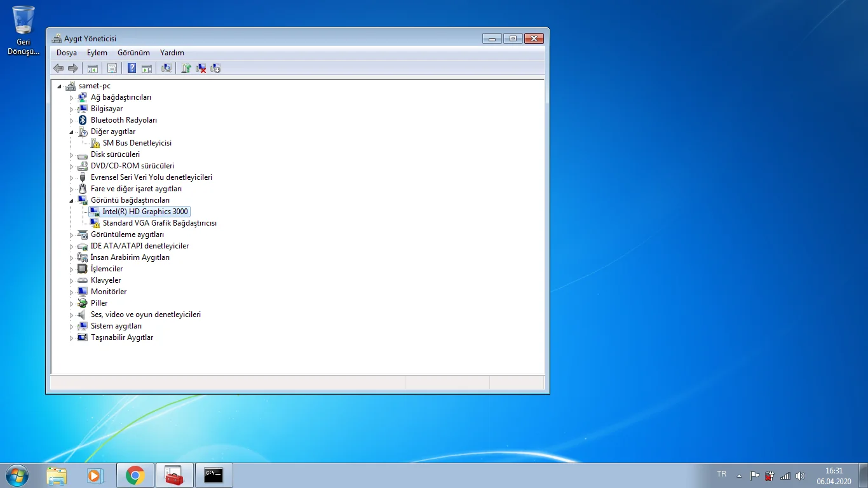Select Taşınabilir Aygıtlar label
Screen dimensions: 868x488
(x=122, y=337)
